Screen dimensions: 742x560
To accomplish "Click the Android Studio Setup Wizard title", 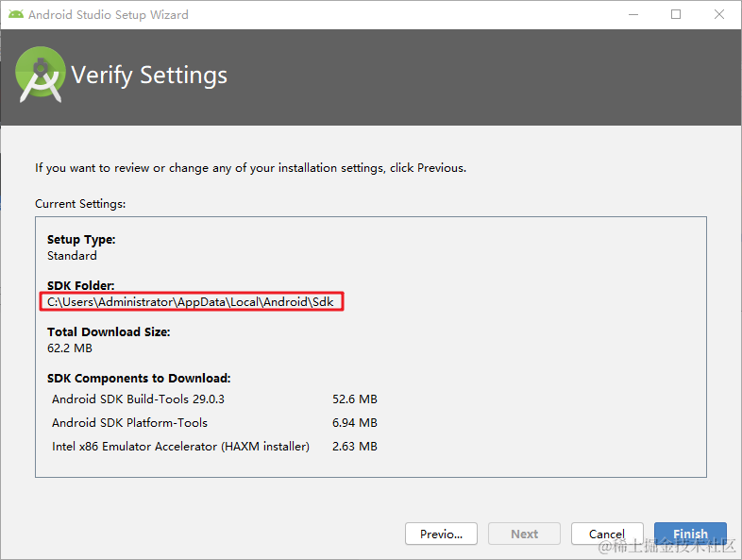I will point(109,15).
